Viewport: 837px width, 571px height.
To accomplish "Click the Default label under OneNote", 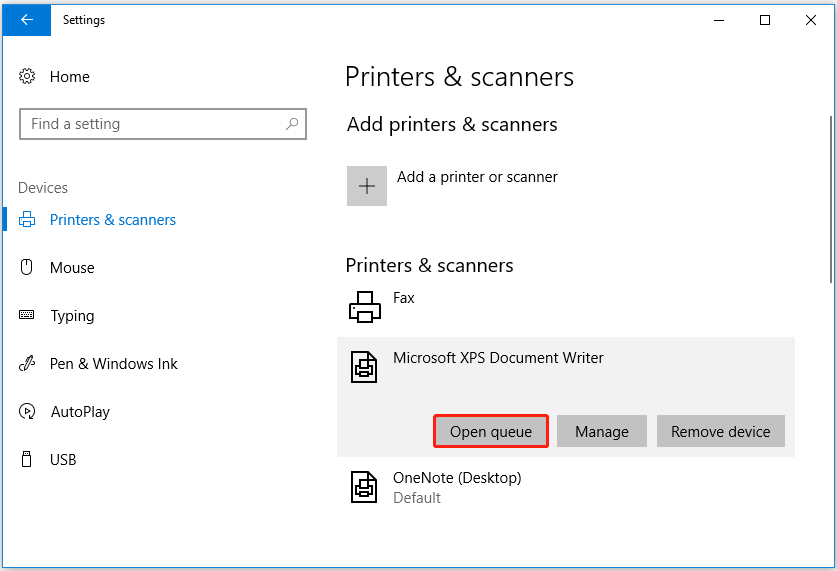I will [417, 498].
